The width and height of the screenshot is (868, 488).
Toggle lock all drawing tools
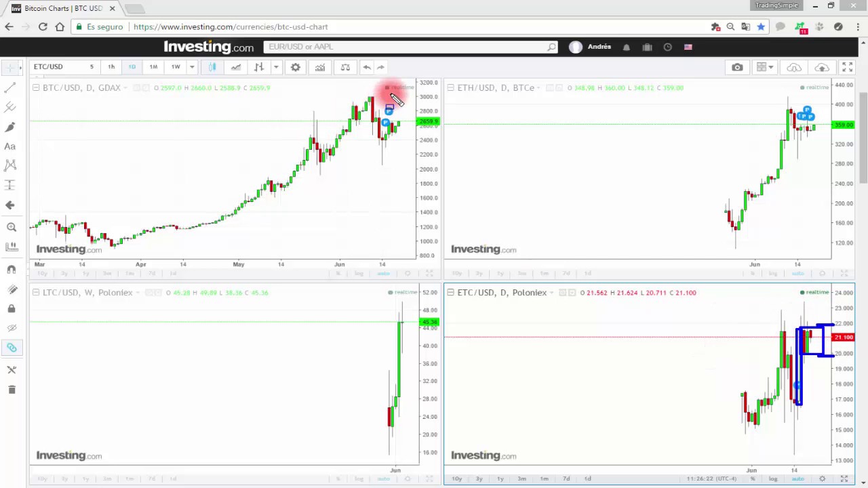click(x=11, y=309)
